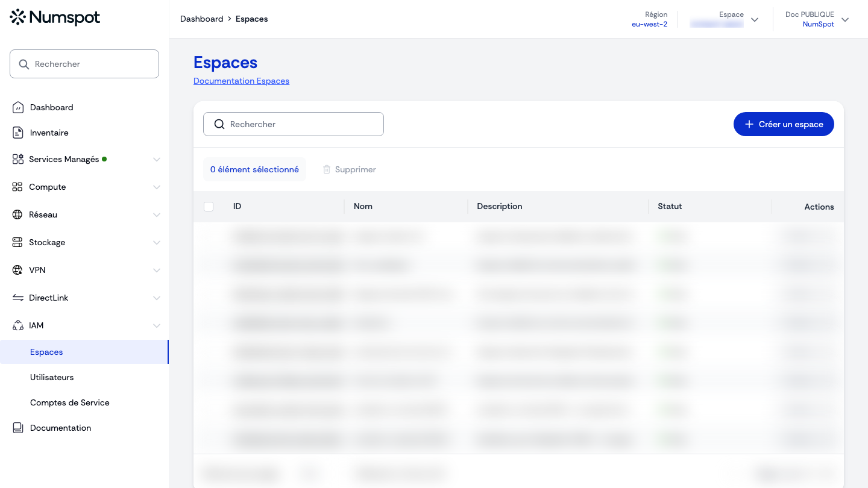This screenshot has height=488, width=868.
Task: Click the green dot on Services Managés
Action: (104, 159)
